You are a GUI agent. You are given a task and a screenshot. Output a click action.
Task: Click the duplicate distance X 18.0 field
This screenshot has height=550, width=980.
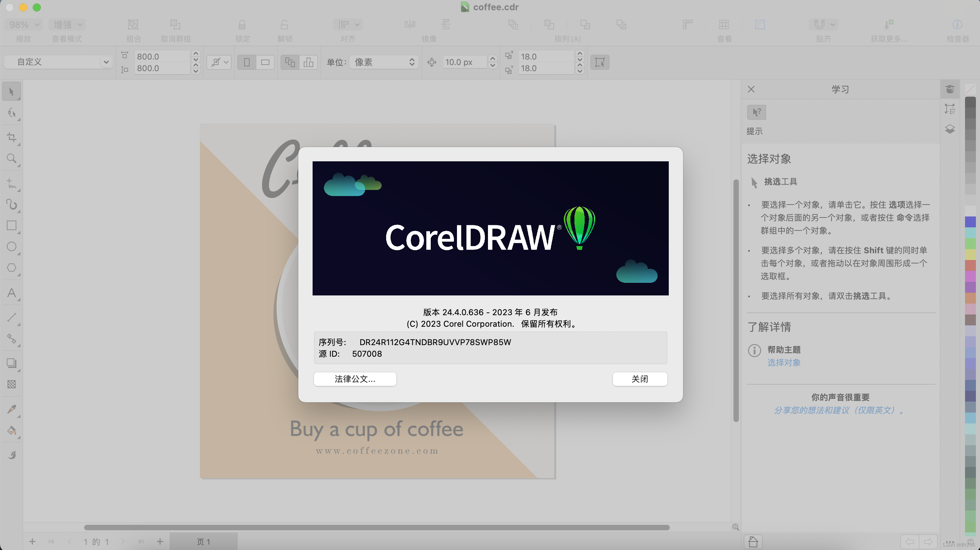[546, 57]
